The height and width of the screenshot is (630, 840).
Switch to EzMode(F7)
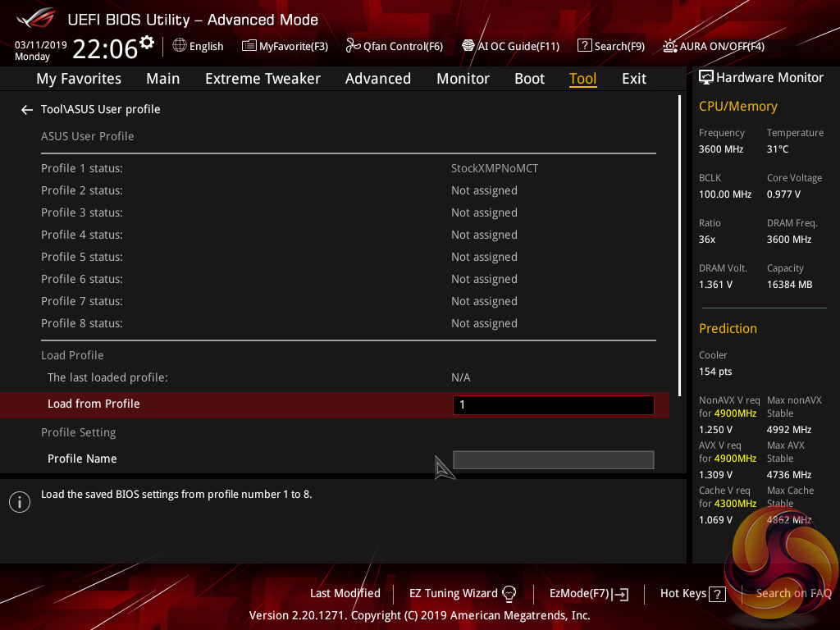580,593
